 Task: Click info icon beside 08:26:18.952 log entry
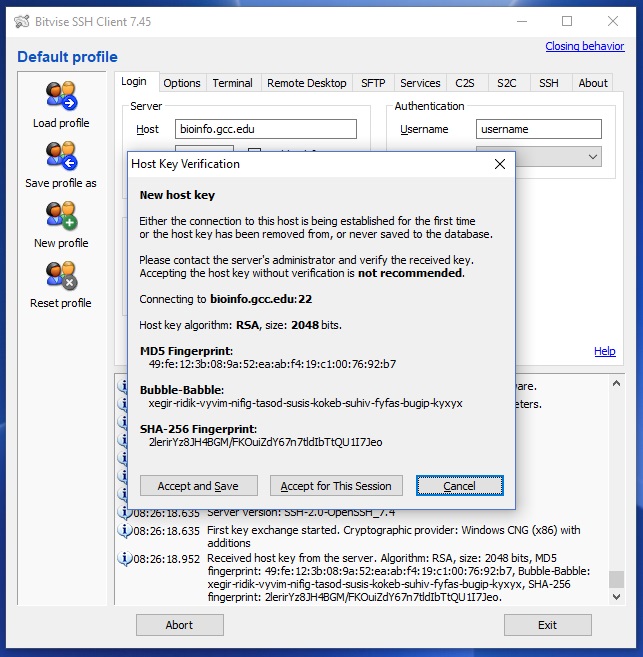[124, 558]
